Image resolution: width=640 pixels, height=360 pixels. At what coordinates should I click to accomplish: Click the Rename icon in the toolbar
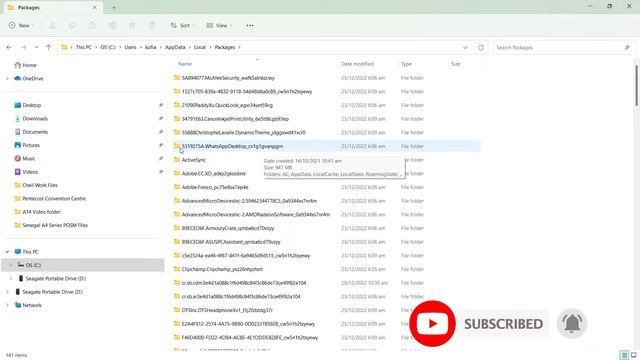(x=112, y=25)
